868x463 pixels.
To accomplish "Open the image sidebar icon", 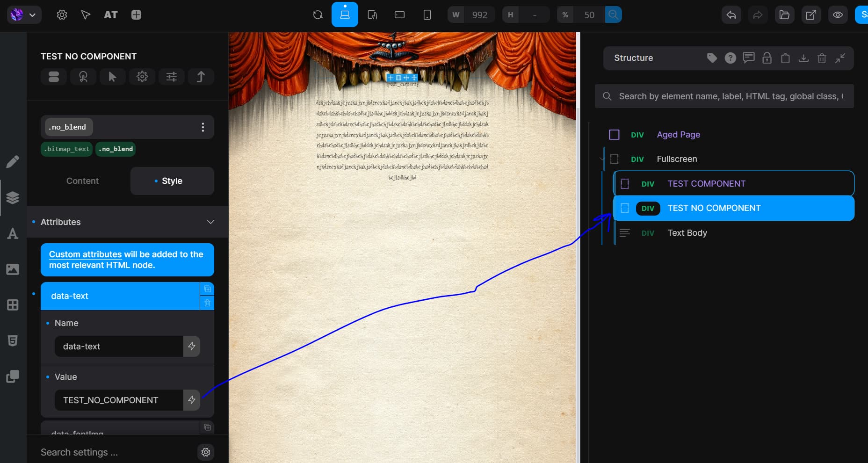I will 13,269.
